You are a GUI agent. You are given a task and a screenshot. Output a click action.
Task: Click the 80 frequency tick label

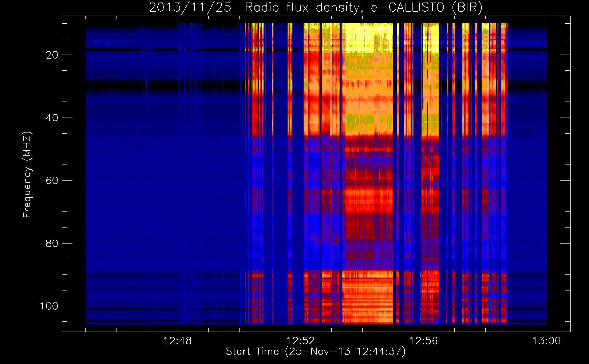click(x=52, y=244)
